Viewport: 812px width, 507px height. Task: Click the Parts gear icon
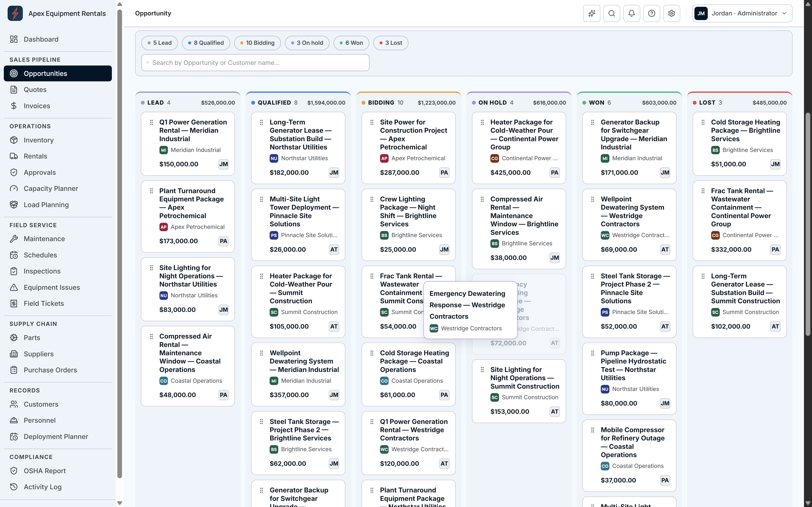click(x=14, y=338)
